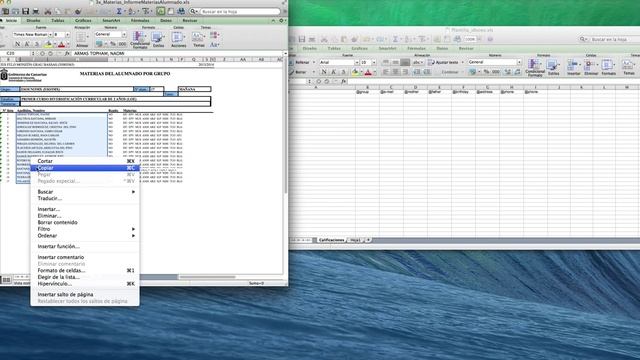Add a new sheet with the plus button
640x360 pixels.
[368, 240]
